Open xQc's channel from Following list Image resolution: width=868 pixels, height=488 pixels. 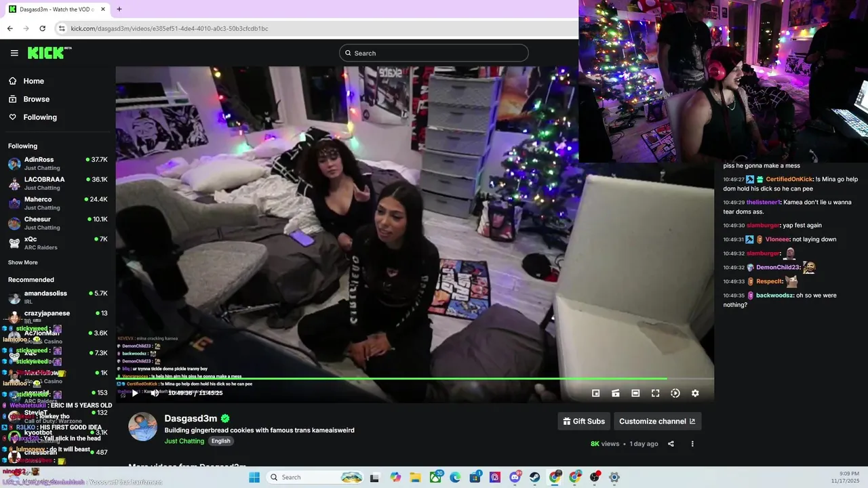click(58, 243)
